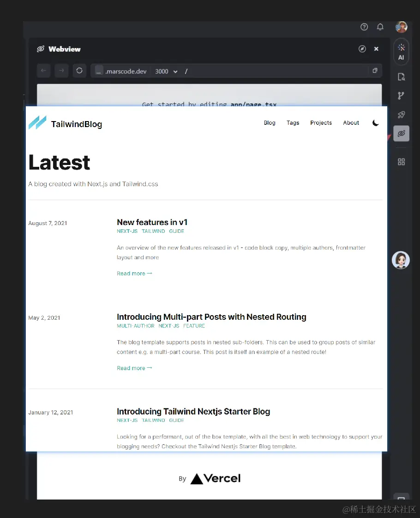Viewport: 420px width, 518px height.
Task: Select NEXT-JS tag under New features in v1
Action: click(x=127, y=231)
